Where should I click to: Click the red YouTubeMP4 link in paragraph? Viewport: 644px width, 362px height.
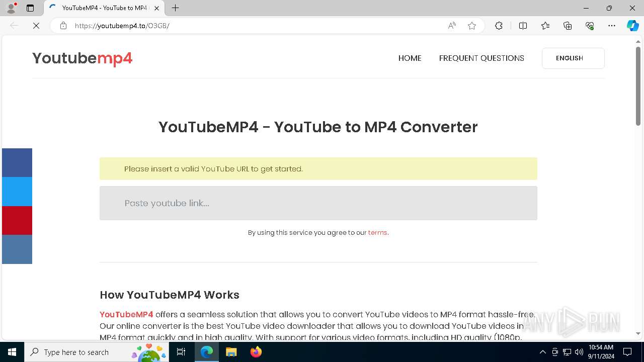pyautogui.click(x=126, y=315)
